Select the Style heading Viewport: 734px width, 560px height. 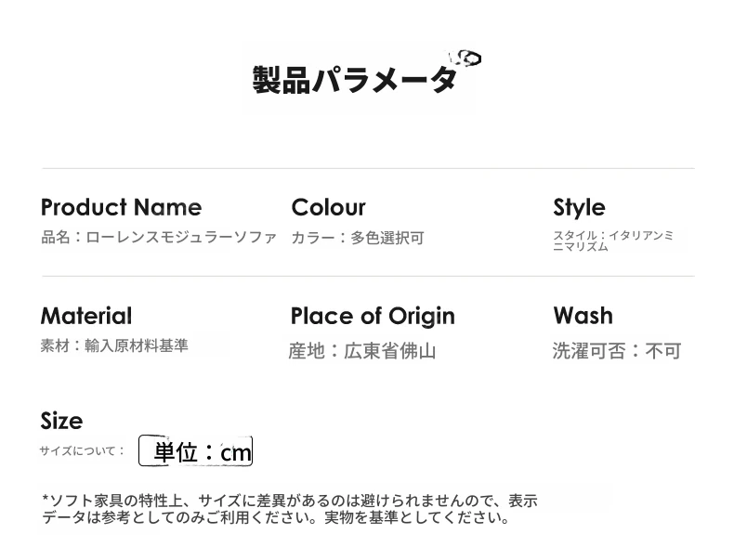pos(579,208)
